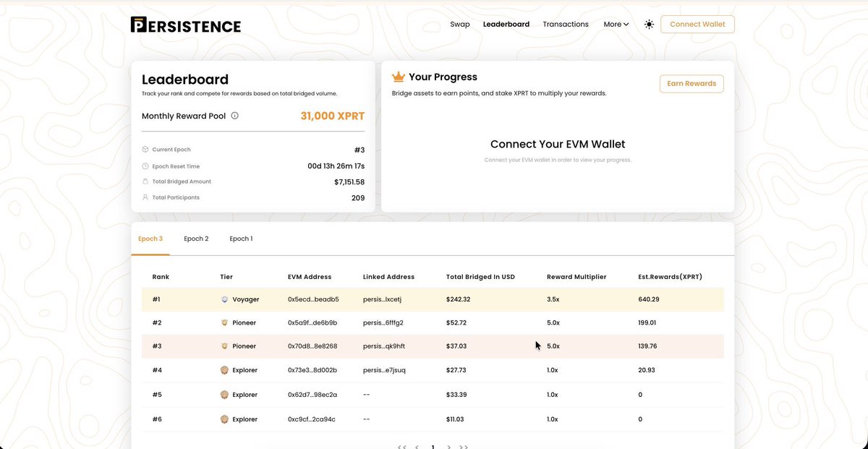Expand the More dropdown menu

point(616,25)
